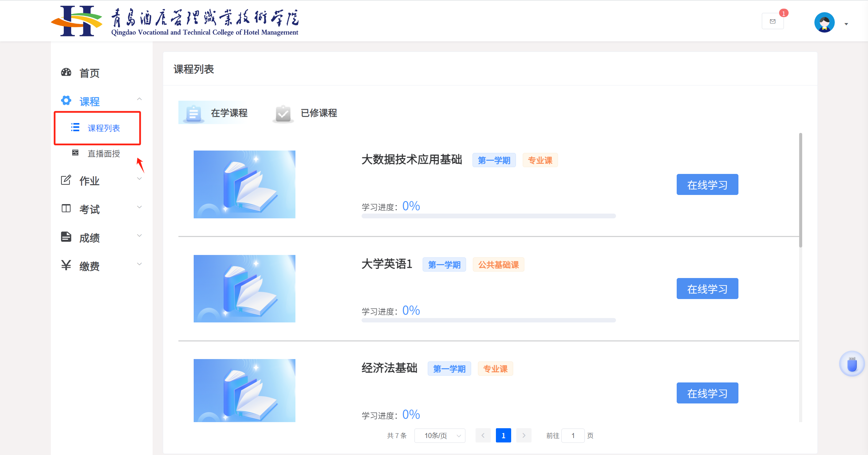Click the 课程 gear icon
868x455 pixels.
coord(66,101)
